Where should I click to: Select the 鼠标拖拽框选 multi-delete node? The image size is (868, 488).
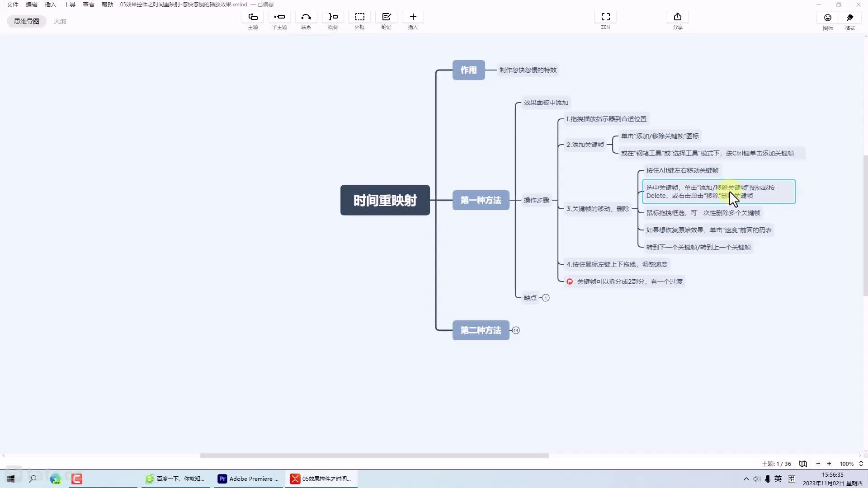click(703, 213)
